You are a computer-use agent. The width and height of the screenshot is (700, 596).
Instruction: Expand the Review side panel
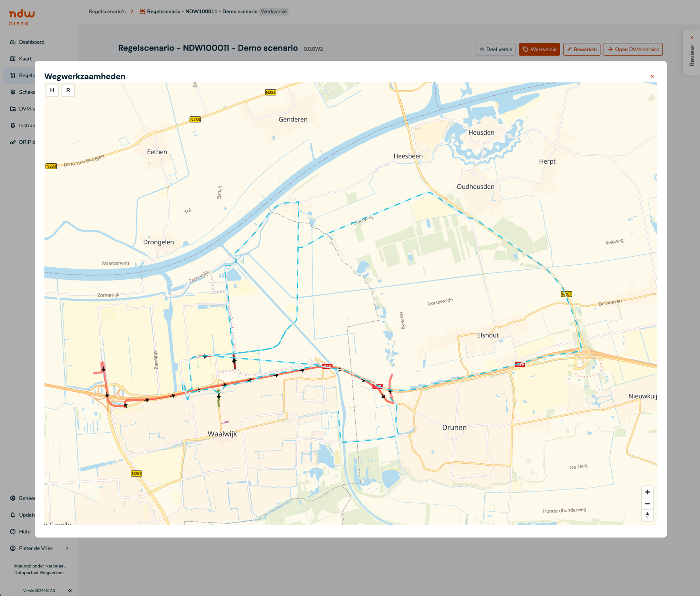point(692,52)
